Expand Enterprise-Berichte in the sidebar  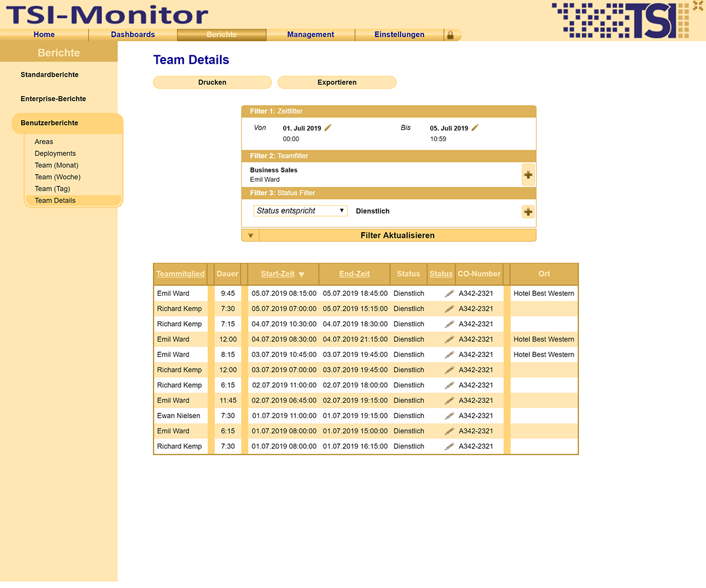point(53,99)
